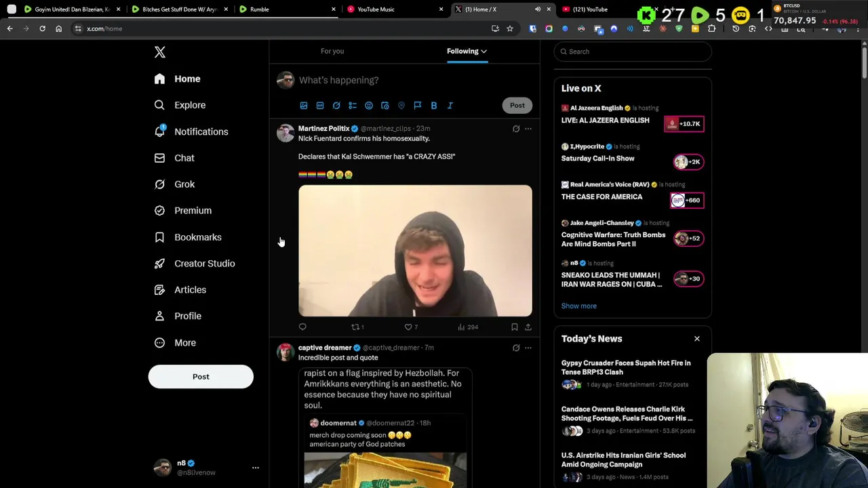This screenshot has height=488, width=868.
Task: Open the browser extensions puzzle icon
Action: pos(711,28)
